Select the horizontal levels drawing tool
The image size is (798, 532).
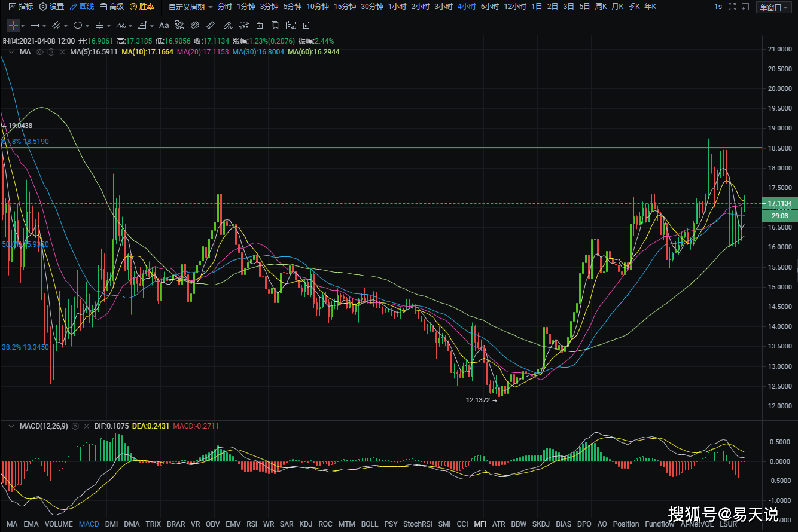[x=99, y=26]
